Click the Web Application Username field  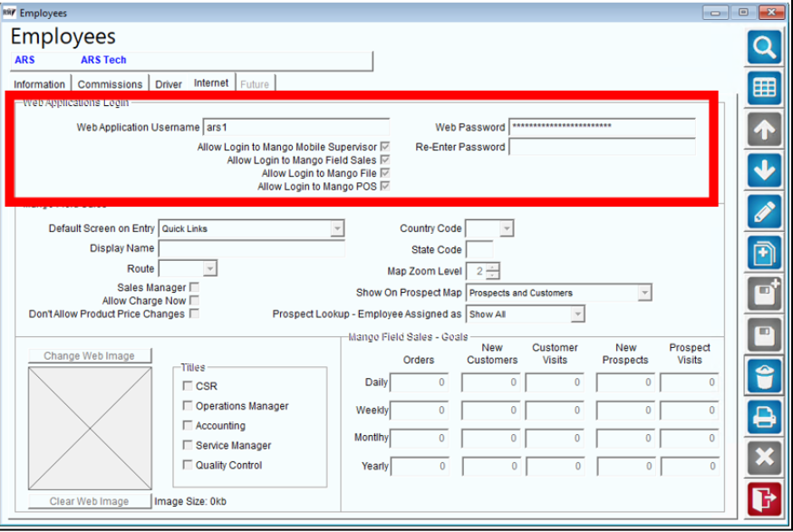coord(295,127)
